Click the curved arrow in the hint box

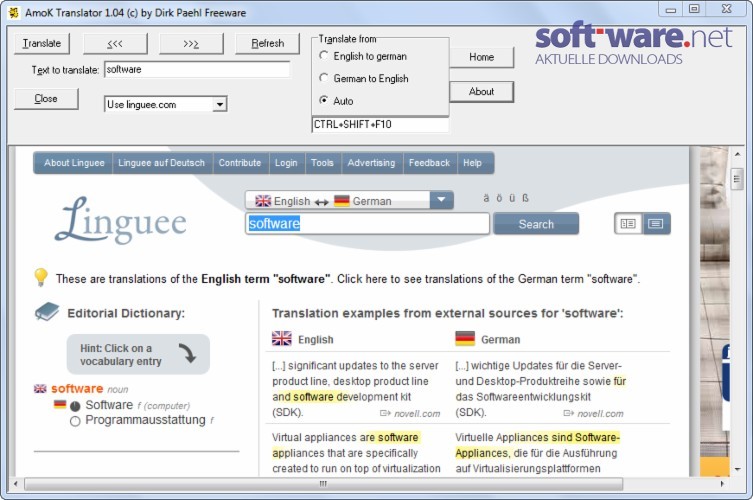coord(187,353)
